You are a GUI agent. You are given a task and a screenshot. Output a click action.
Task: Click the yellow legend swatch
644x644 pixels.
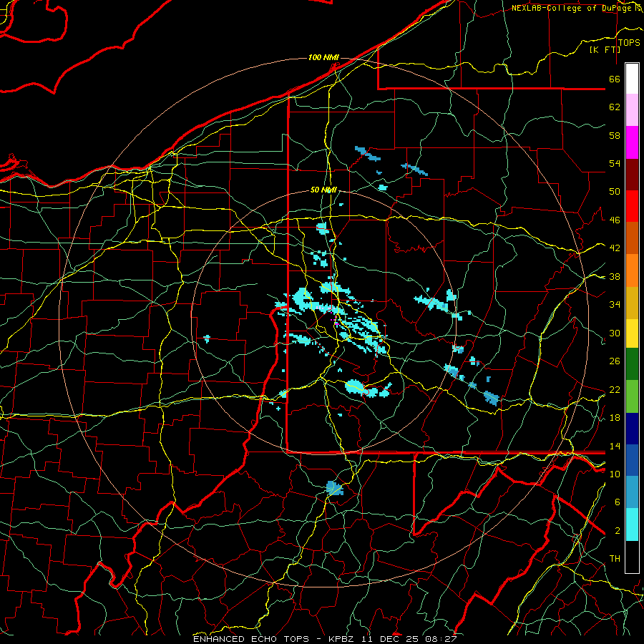tap(632, 333)
